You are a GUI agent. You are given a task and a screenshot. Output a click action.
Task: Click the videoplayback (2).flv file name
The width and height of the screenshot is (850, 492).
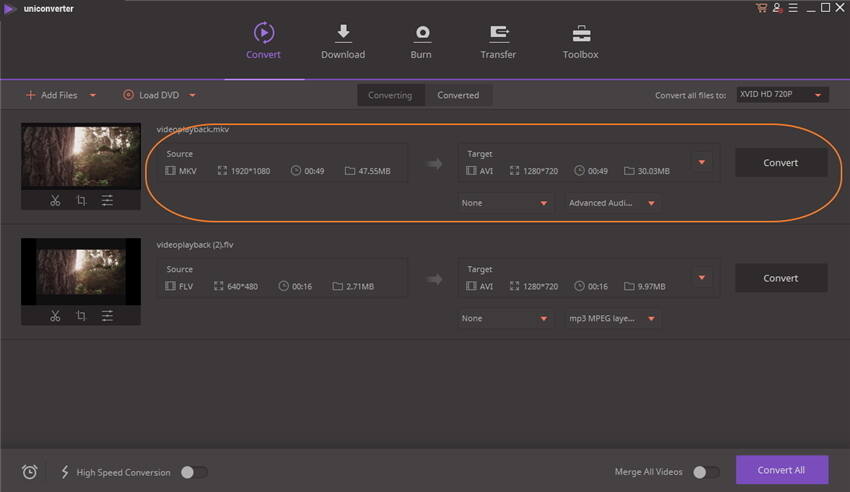click(195, 245)
